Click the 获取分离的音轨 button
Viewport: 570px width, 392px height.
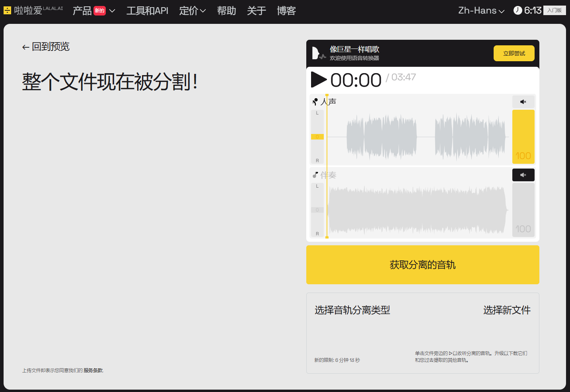(x=422, y=265)
